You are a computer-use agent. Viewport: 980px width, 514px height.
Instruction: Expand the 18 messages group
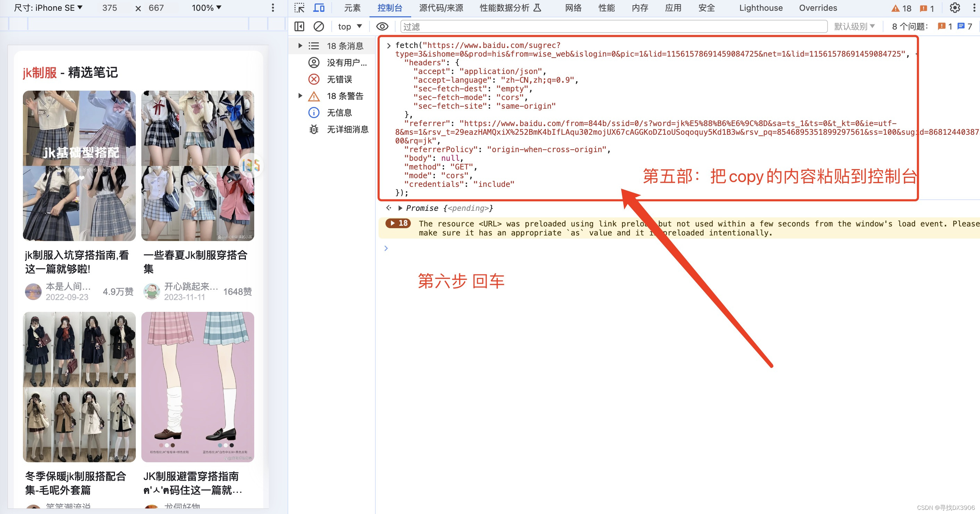[300, 45]
